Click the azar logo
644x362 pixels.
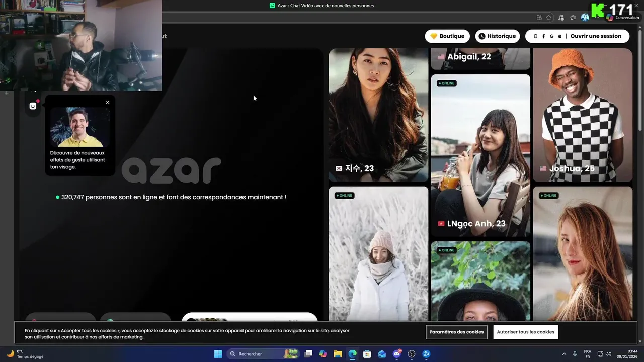(x=171, y=170)
